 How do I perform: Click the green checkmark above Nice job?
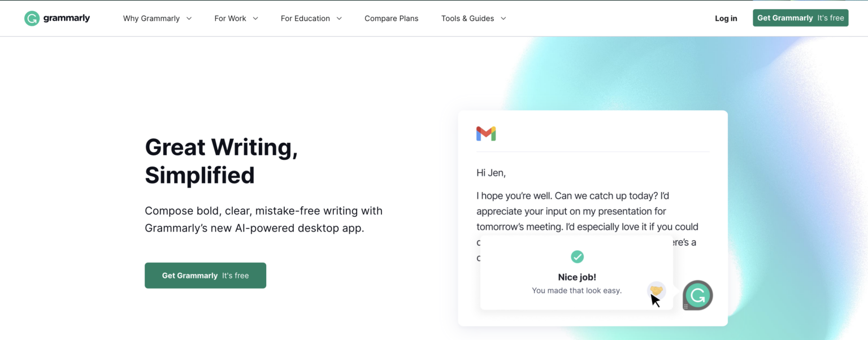[577, 257]
